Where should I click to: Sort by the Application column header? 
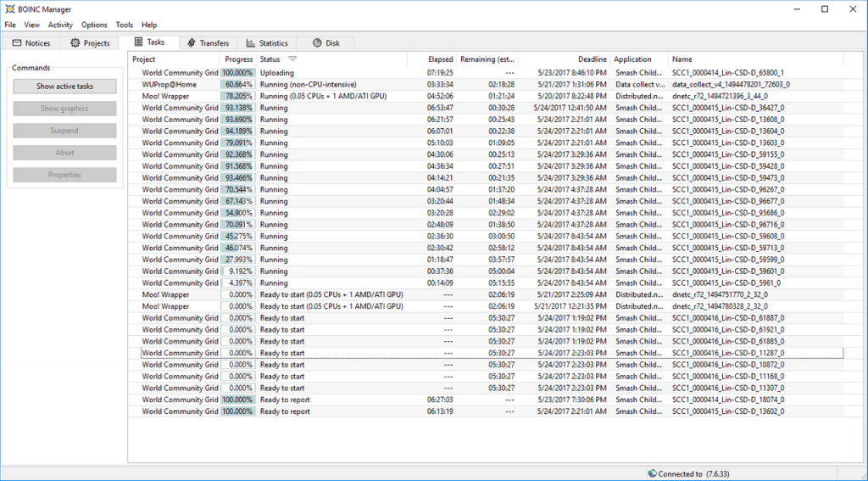point(639,59)
